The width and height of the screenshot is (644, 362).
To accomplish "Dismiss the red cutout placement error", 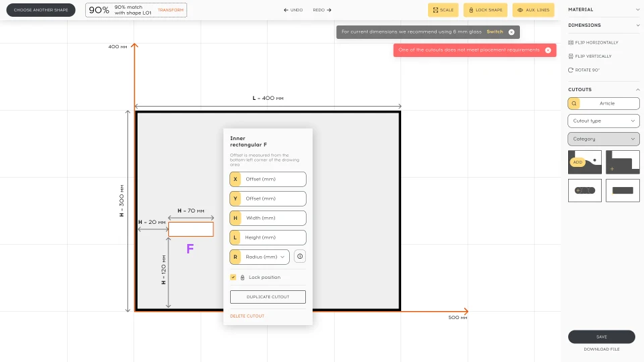I will [x=548, y=50].
